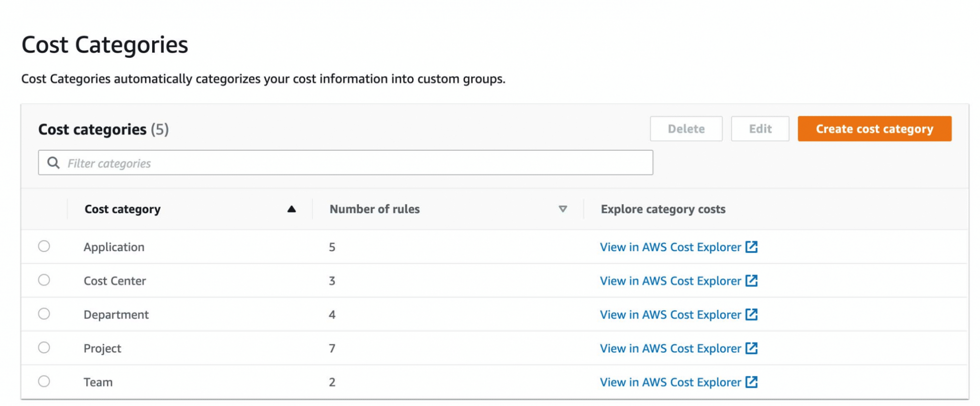980x406 pixels.
Task: Click external link icon in Department row
Action: tap(752, 314)
